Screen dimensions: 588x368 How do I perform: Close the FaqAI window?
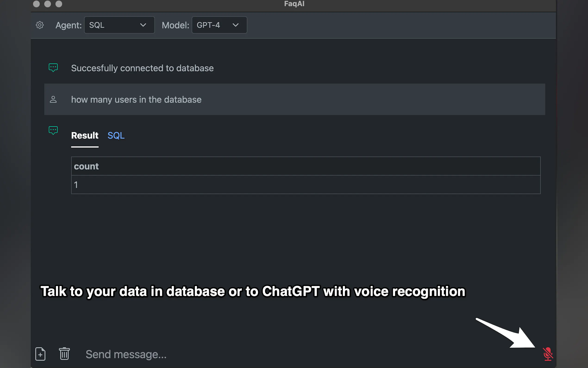click(x=36, y=4)
